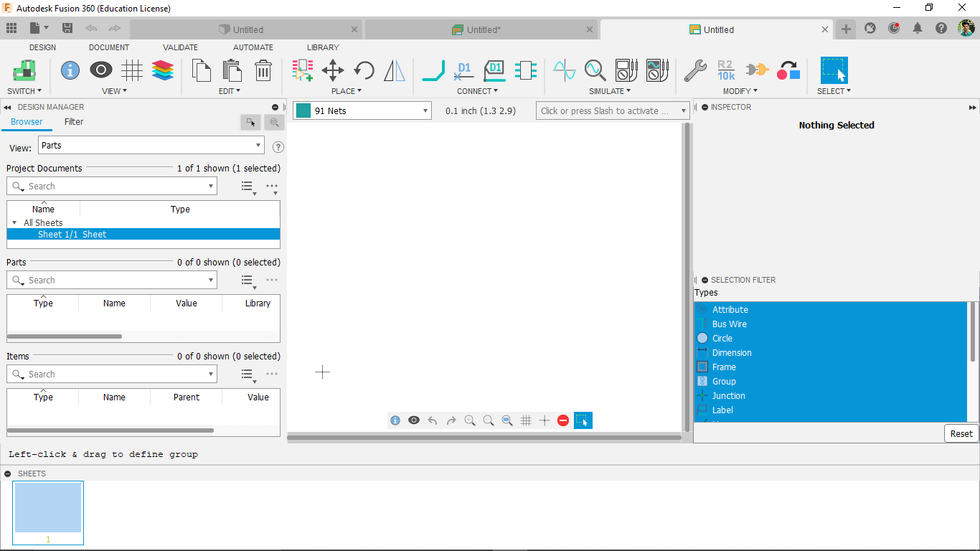Screen dimensions: 980x551
Task: Click the Reset button in Selection Filter
Action: [961, 433]
